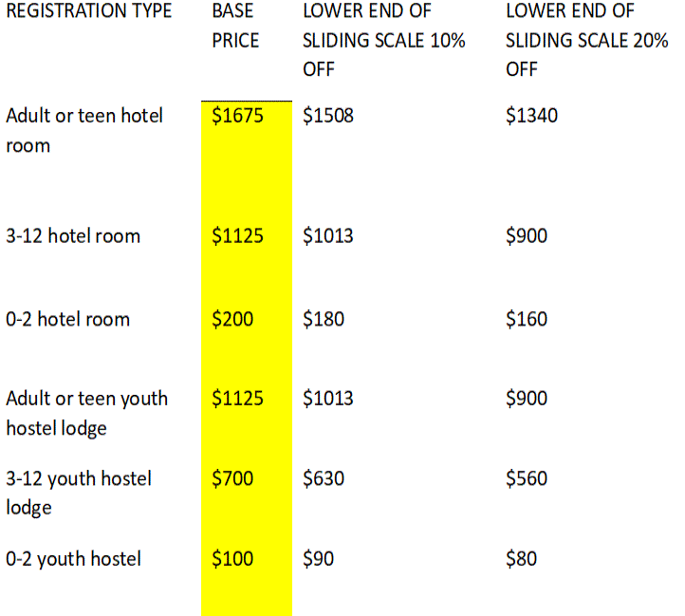Select the 20% OFF sliding scale header
The image size is (685, 616).
586,40
